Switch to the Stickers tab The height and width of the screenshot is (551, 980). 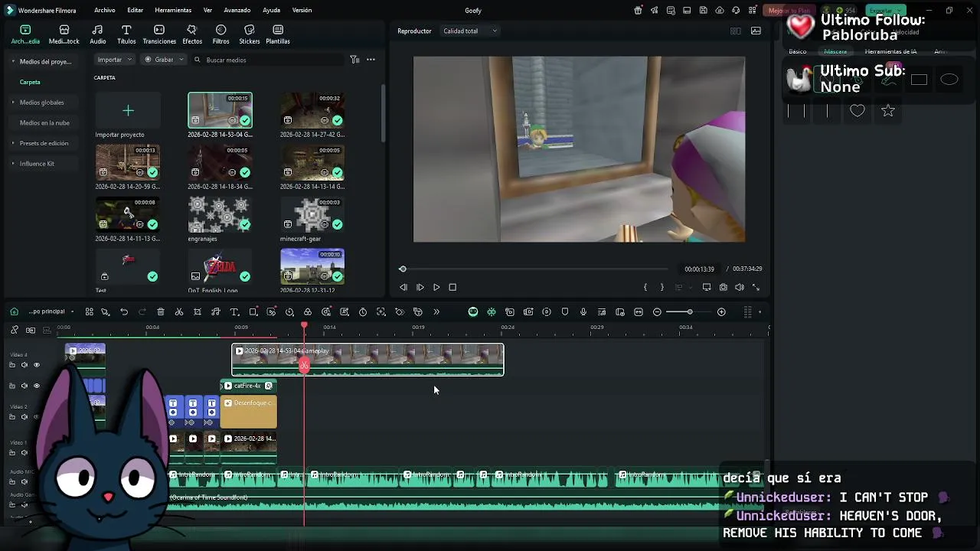(x=249, y=34)
